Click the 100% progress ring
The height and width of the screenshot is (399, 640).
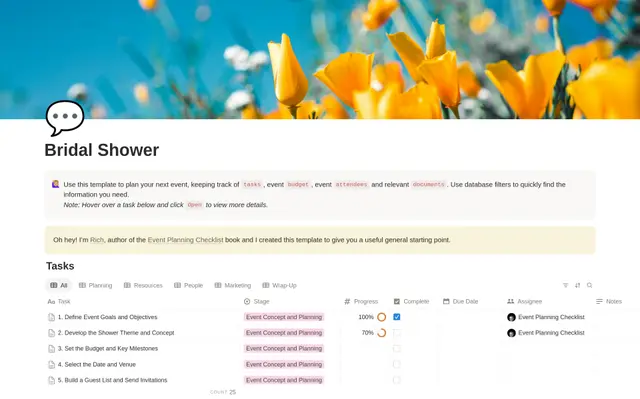(x=382, y=317)
